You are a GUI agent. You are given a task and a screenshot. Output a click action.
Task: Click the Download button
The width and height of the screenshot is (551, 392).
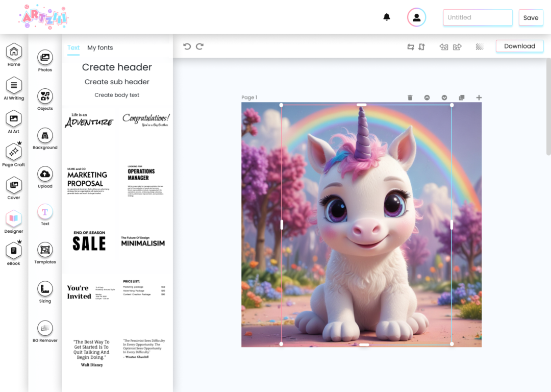[519, 46]
